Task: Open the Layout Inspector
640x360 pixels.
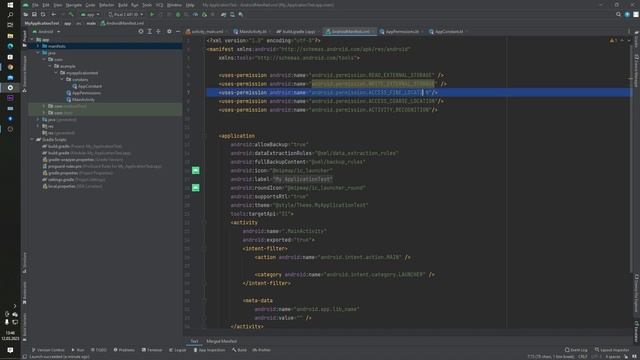Action: click(x=612, y=350)
